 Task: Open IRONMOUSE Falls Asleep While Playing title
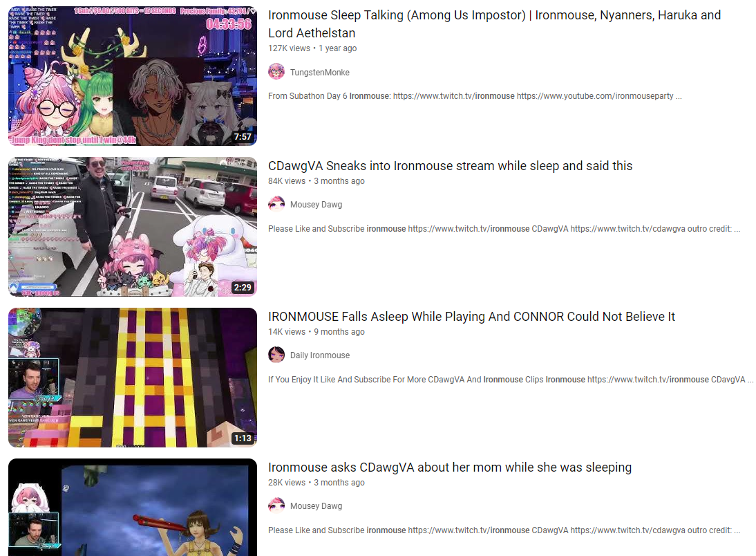point(471,316)
